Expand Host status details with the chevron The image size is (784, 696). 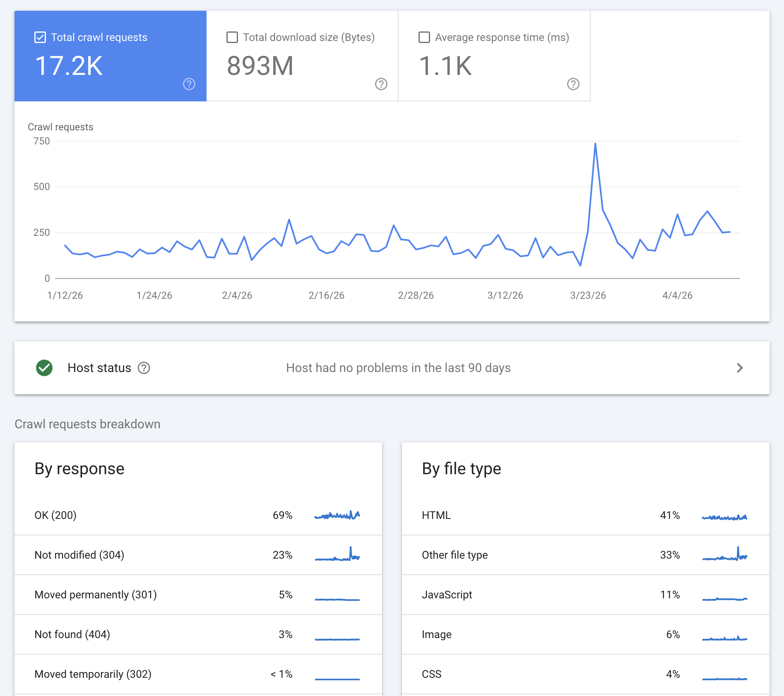739,368
